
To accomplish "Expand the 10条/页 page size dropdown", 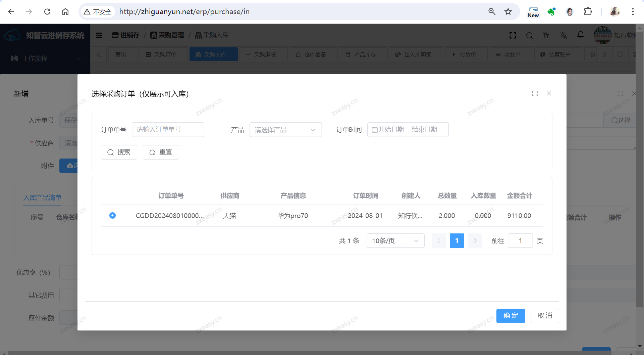I will click(x=395, y=241).
